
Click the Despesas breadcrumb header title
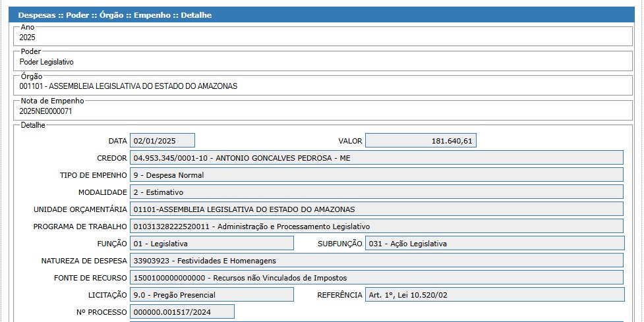pos(115,14)
